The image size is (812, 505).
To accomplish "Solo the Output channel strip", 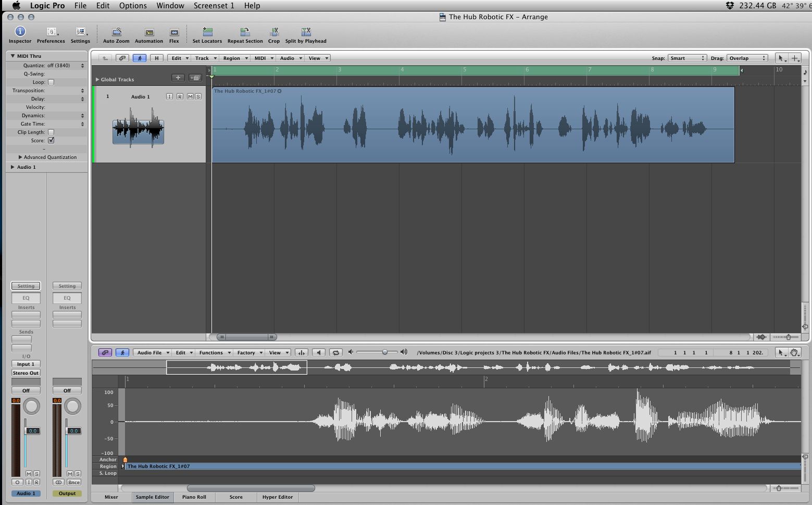I will pos(78,474).
